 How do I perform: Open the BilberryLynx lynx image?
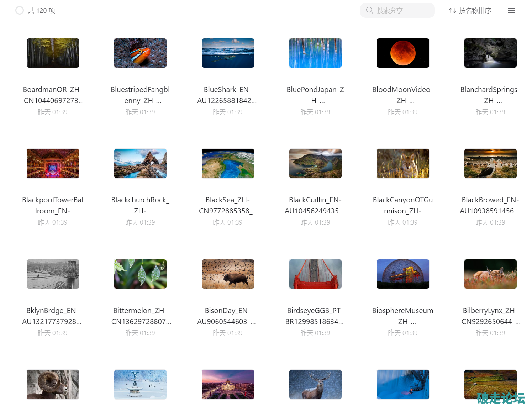coord(490,274)
